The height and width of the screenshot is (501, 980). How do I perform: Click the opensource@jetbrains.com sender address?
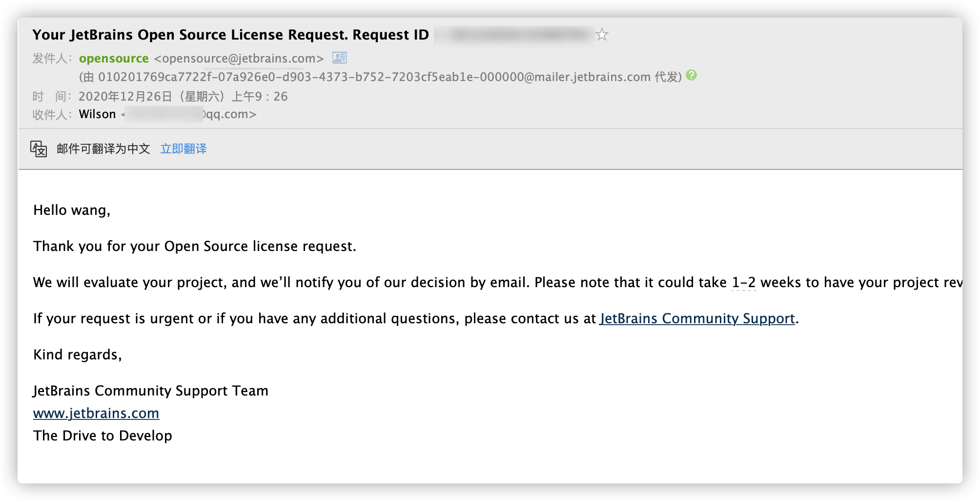(x=239, y=59)
